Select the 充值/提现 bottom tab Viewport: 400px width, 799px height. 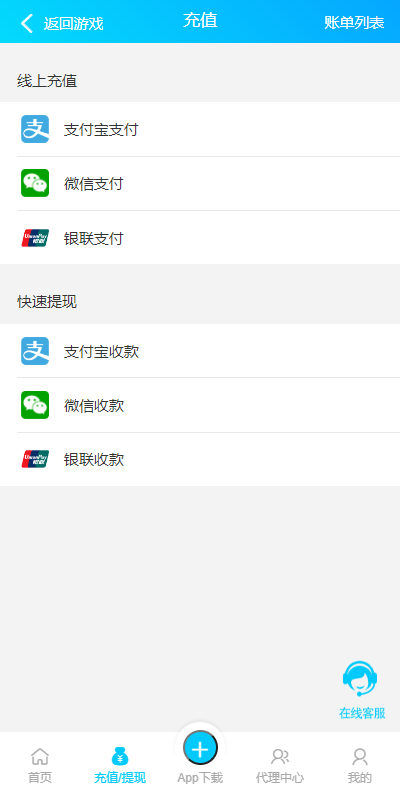coord(120,765)
